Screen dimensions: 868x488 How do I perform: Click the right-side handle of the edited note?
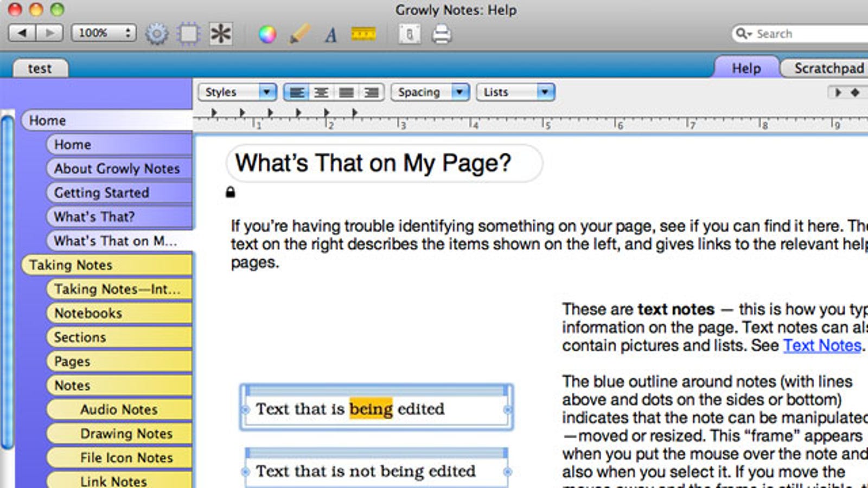pyautogui.click(x=508, y=410)
